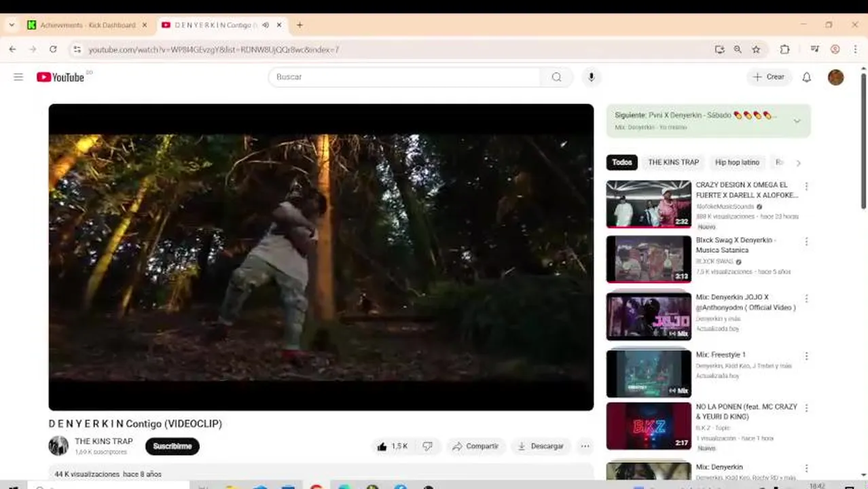
Task: Focus the Buscar search field
Action: click(x=405, y=77)
